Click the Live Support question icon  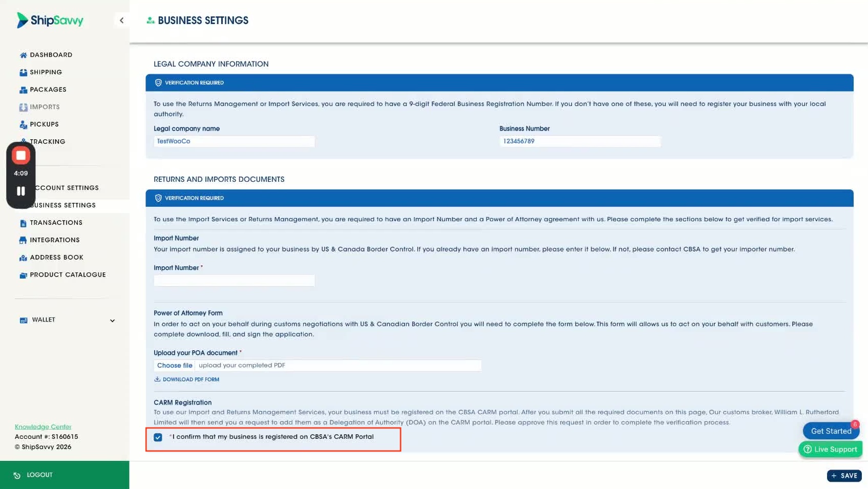point(808,449)
